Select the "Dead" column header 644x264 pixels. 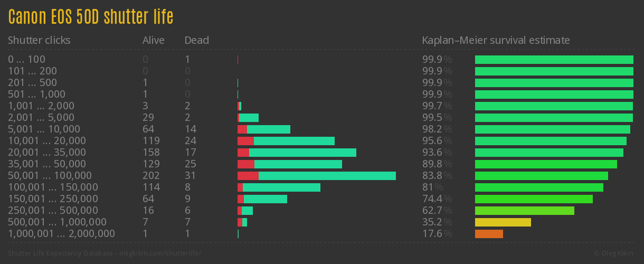click(x=197, y=40)
